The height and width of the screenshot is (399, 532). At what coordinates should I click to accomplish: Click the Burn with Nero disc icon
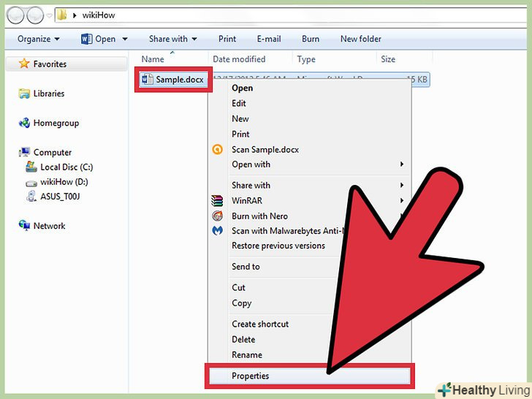217,216
